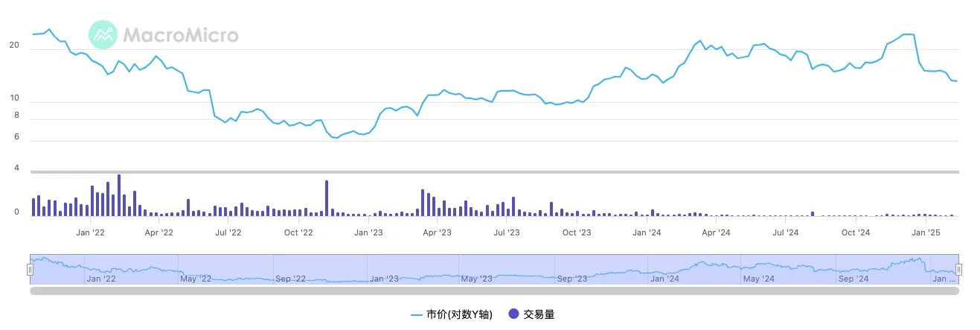Screen dimensions: 980x330
Task: Click the y-axis value 8
Action: 16,115
